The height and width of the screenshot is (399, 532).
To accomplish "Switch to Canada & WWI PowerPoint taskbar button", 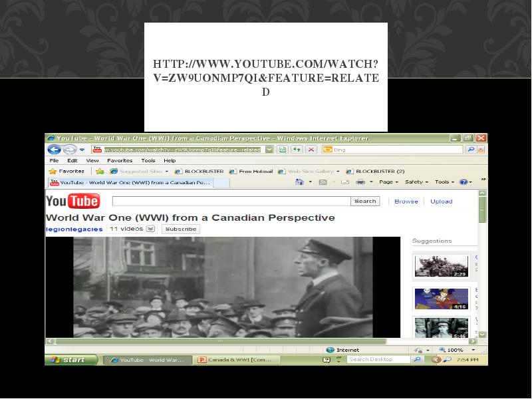I will tap(236, 360).
